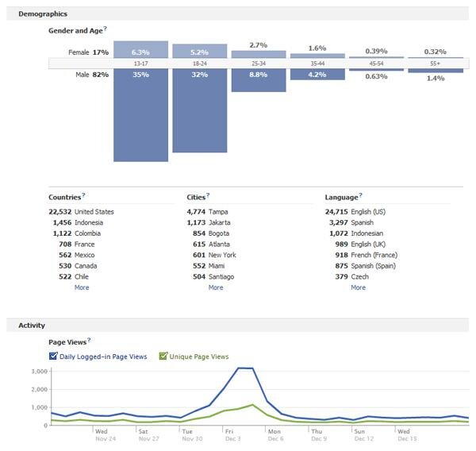Click the 25-34 age group label
Viewport: 476px width, 451px height.
tap(259, 64)
